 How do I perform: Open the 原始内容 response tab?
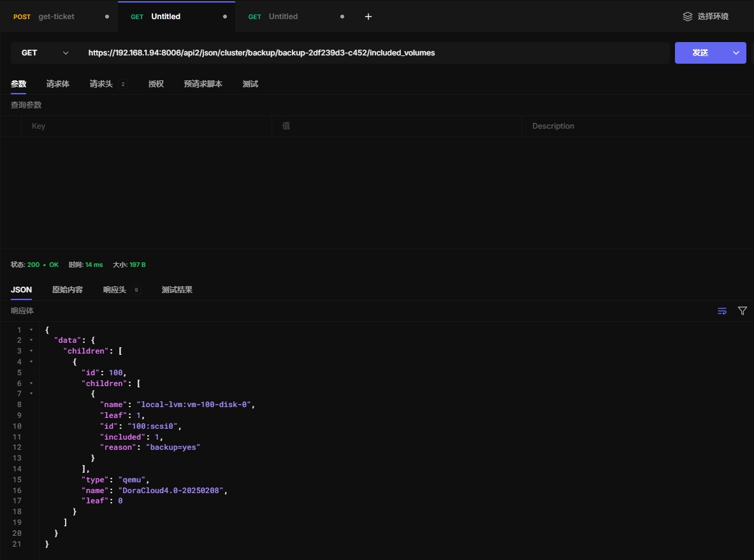(x=68, y=290)
